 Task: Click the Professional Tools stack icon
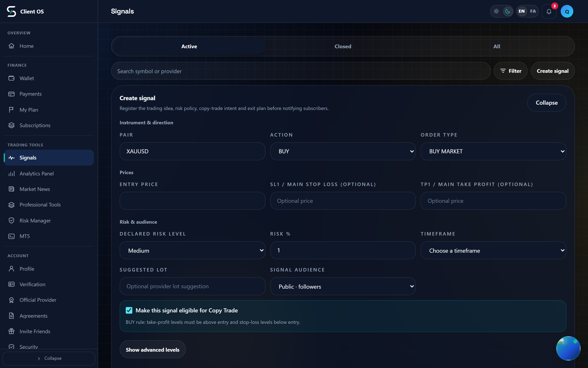click(11, 205)
